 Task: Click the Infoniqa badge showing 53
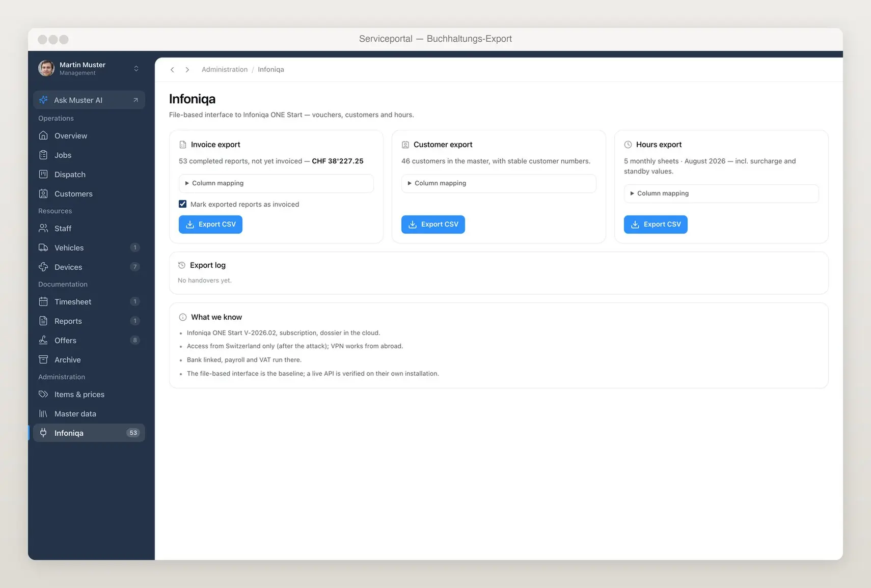click(133, 433)
